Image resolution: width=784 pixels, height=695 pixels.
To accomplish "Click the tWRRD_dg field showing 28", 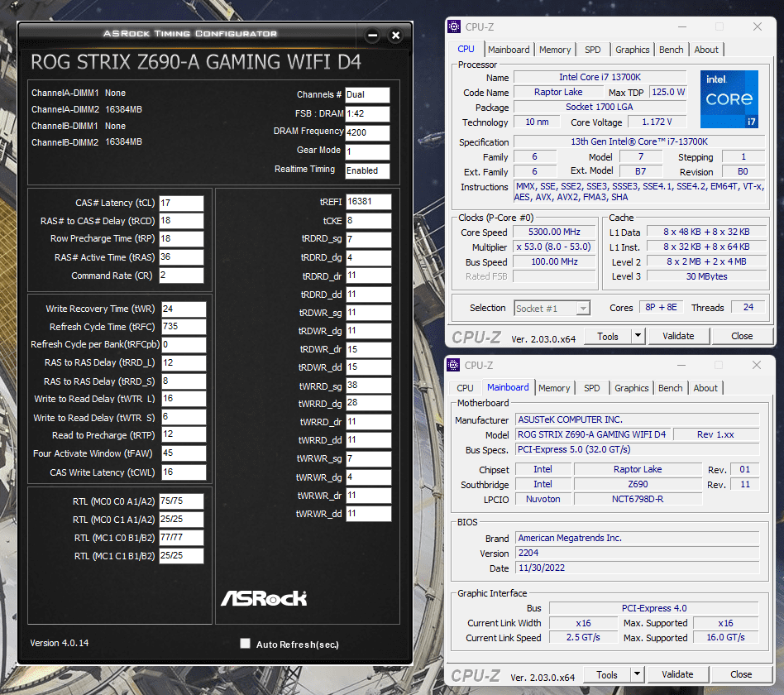I will (369, 403).
